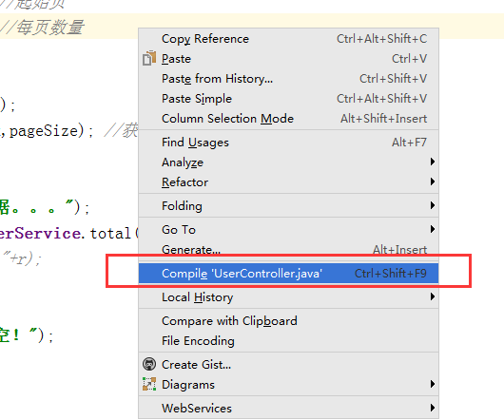Viewport: 504px width, 420px height.
Task: Click the Create Gist GitHub icon
Action: pos(149,364)
